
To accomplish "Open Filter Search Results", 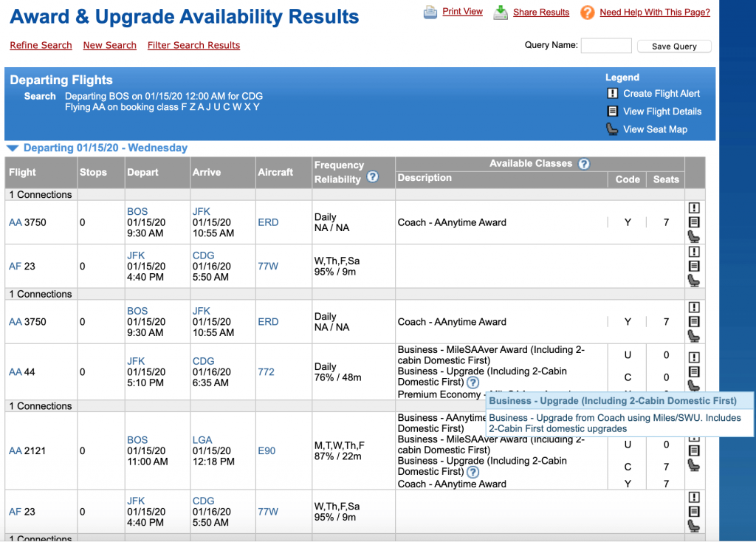I will tap(193, 45).
